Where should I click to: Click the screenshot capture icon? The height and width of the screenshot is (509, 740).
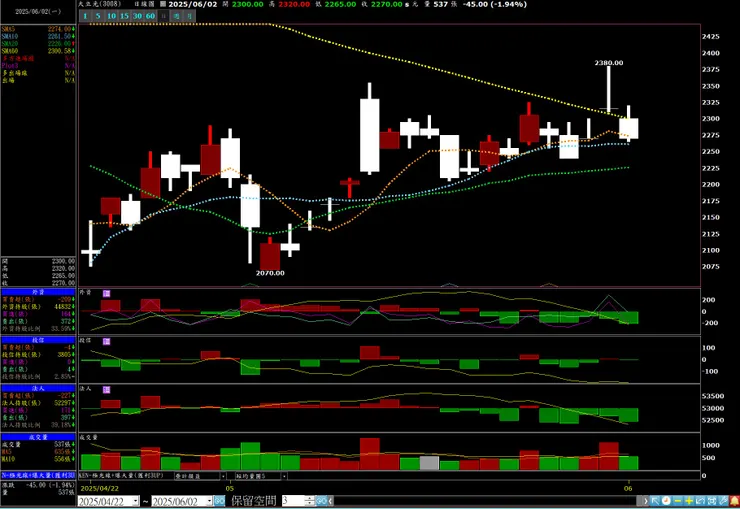[712, 501]
